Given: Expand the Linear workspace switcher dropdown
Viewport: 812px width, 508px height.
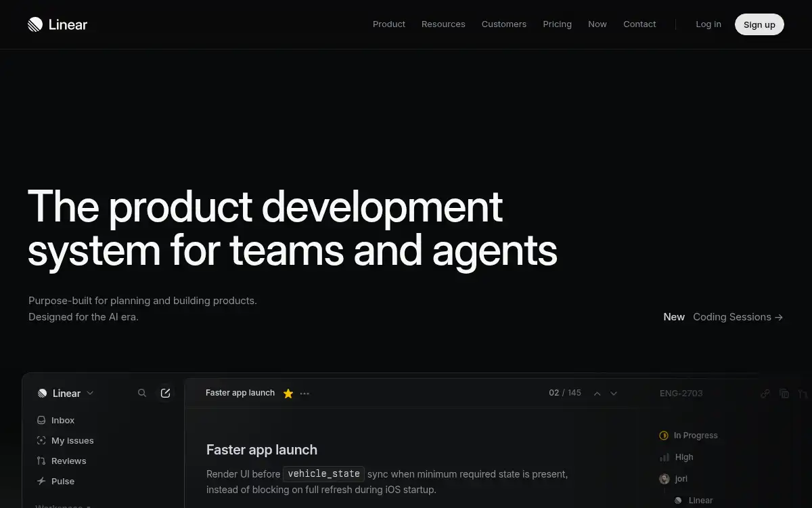Looking at the screenshot, I should pyautogui.click(x=66, y=394).
